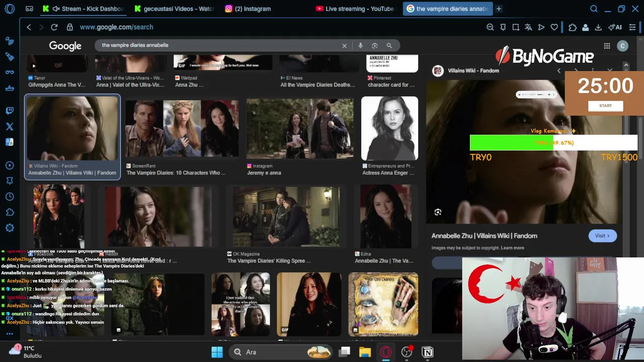644x362 pixels.
Task: Select Annabelle Zhu Villains Wiki image result
Action: click(x=72, y=137)
